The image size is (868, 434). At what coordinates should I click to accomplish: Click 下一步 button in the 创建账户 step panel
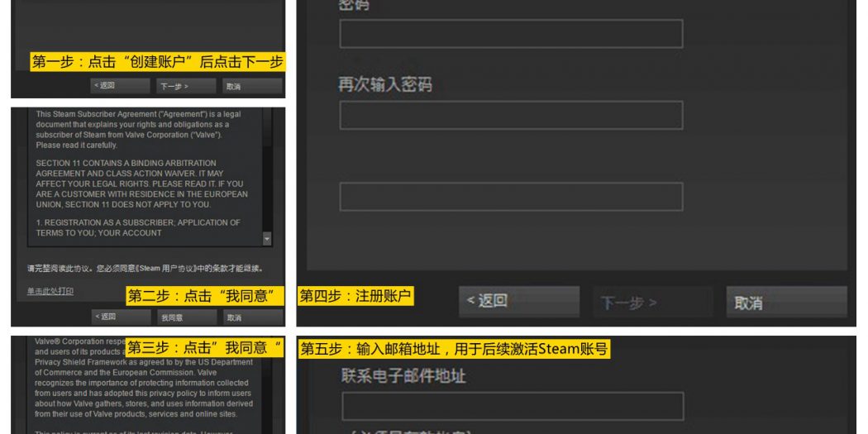(x=186, y=86)
